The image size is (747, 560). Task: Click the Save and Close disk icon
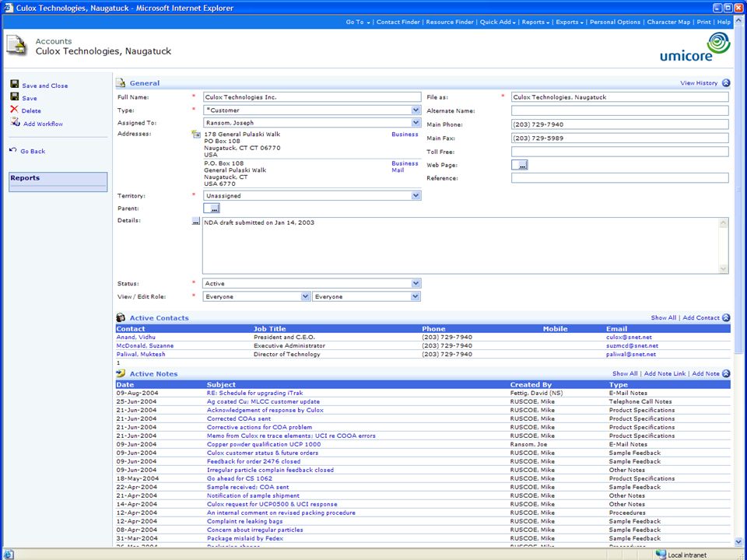[15, 84]
